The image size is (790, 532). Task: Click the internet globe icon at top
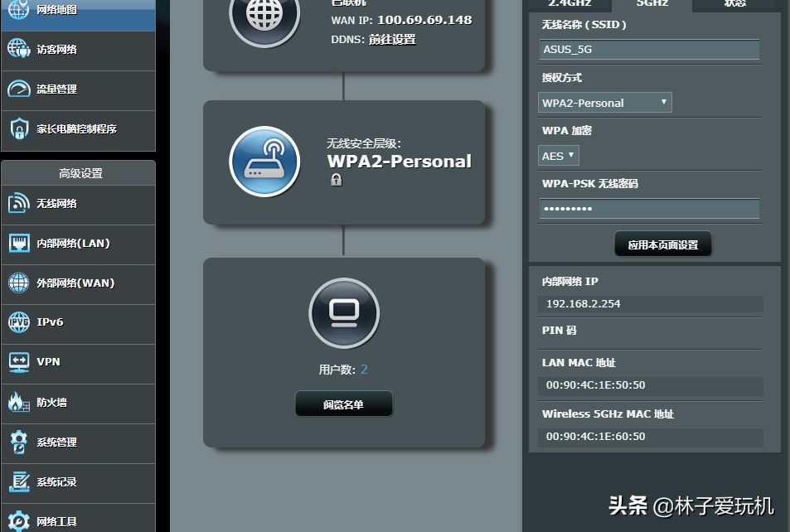pos(264,17)
